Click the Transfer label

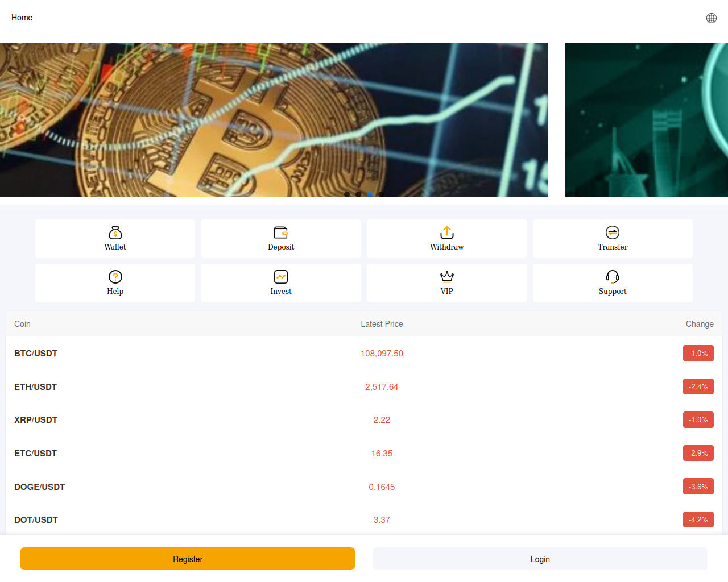[613, 247]
